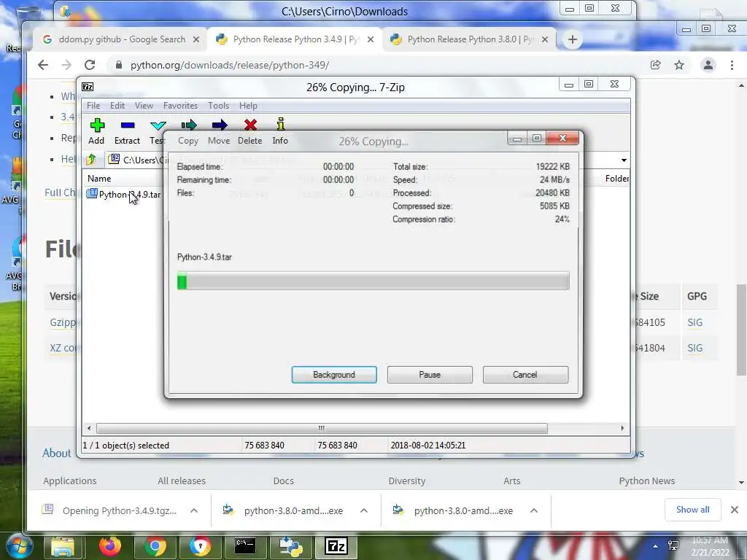Viewport: 747px width, 560px height.
Task: Open the Windows Start menu
Action: [x=18, y=546]
